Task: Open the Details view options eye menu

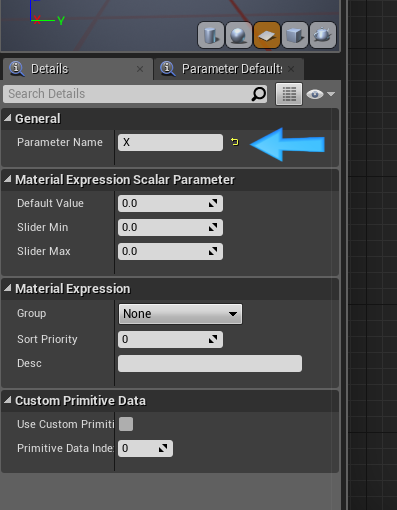Action: tap(320, 94)
